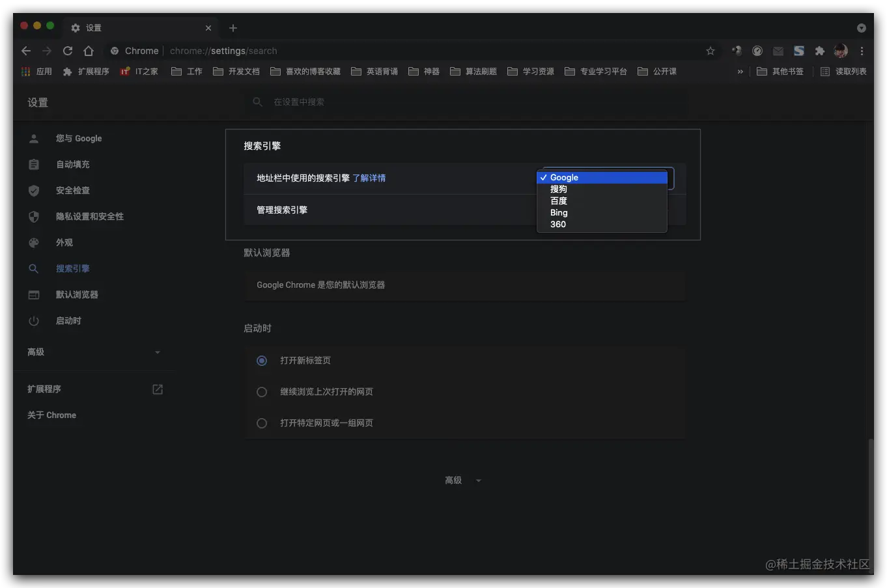The width and height of the screenshot is (887, 588).
Task: Open the 算法刷题 bookmark folder
Action: 473,72
